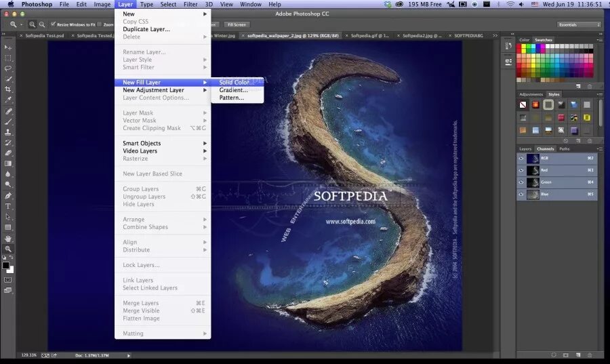Toggle Resize Windows to Fit checkbox

pyautogui.click(x=54, y=24)
